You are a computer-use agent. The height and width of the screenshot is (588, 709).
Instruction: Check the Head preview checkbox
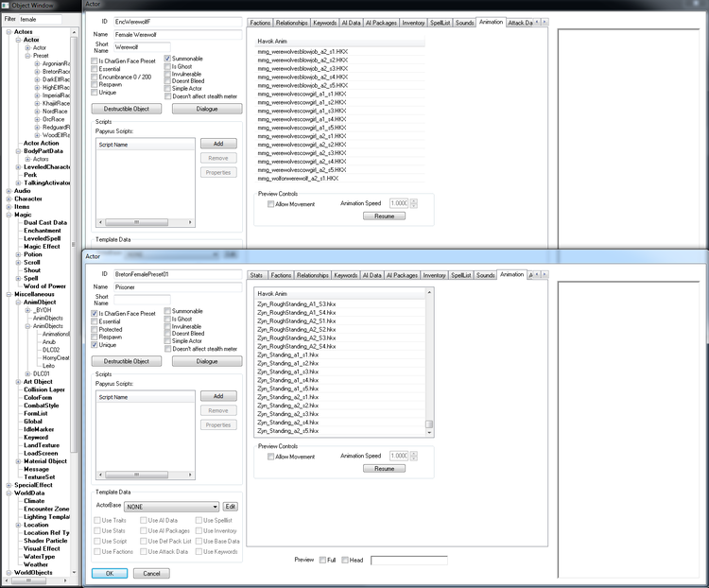(x=345, y=560)
